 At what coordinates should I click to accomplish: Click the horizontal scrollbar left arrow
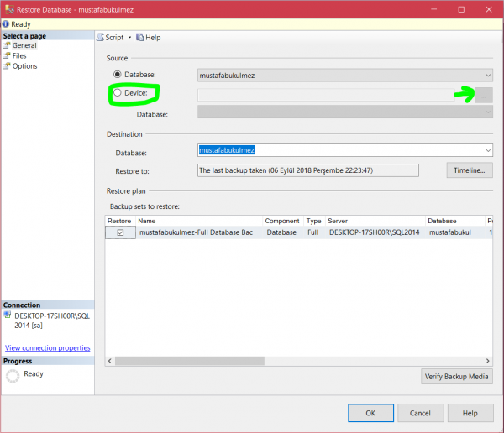pyautogui.click(x=110, y=361)
